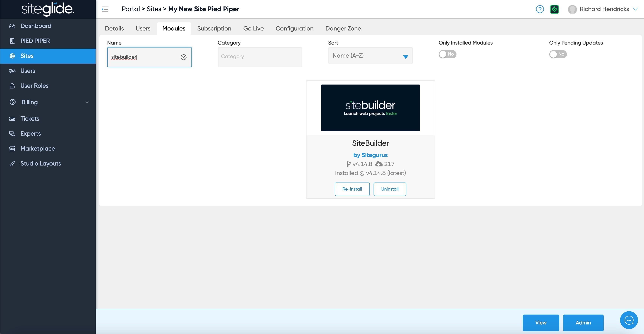Click Portal in the breadcrumb
This screenshot has width=644, height=334.
[x=131, y=9]
